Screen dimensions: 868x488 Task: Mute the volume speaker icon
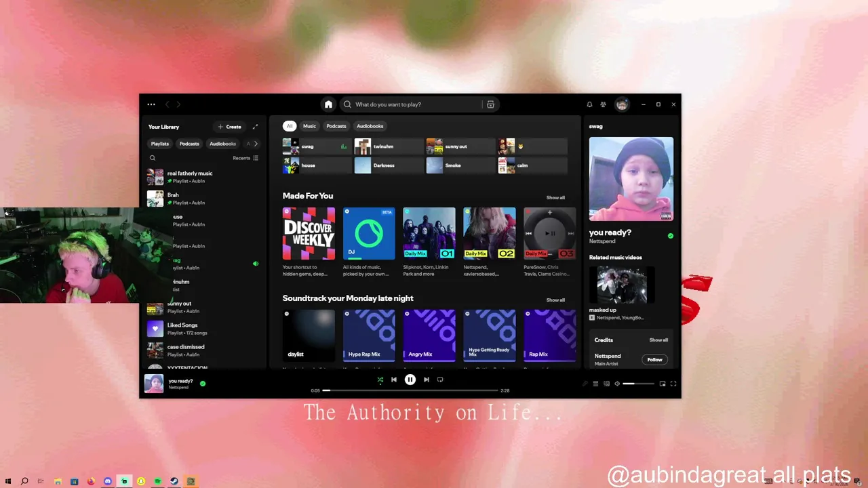point(617,384)
